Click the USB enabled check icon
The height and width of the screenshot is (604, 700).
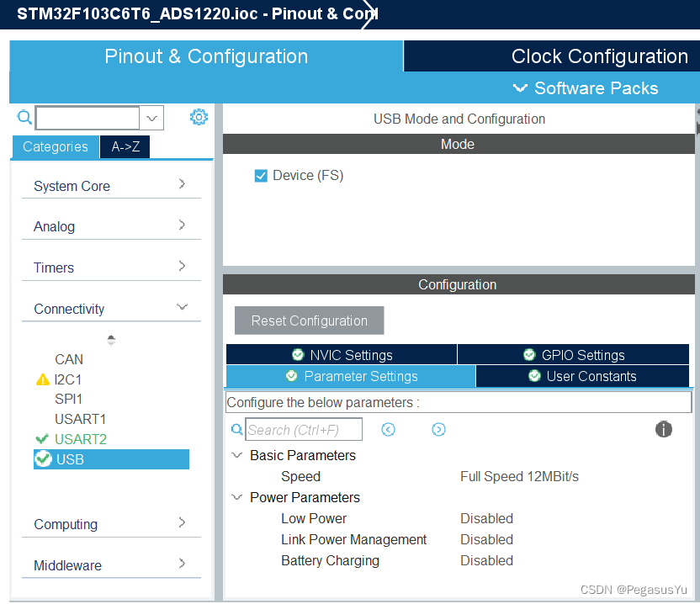(43, 459)
